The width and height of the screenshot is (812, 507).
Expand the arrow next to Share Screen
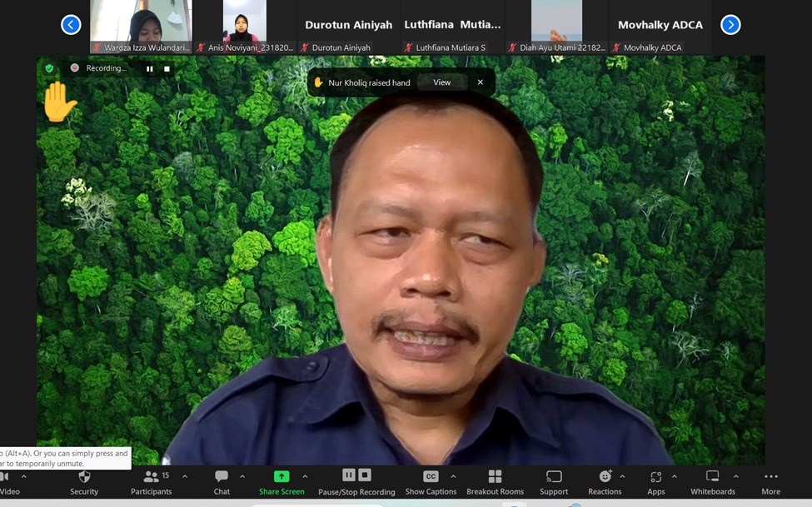[x=305, y=476]
